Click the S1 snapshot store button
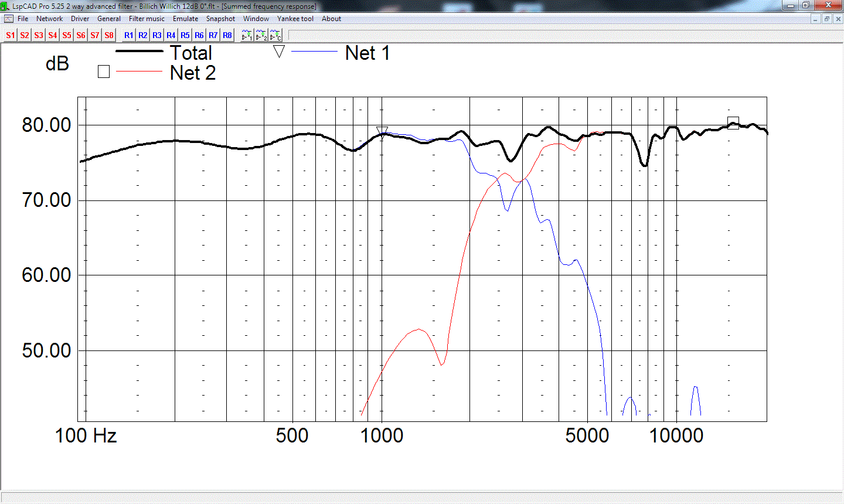Viewport: 844px width, 504px height. [x=11, y=35]
